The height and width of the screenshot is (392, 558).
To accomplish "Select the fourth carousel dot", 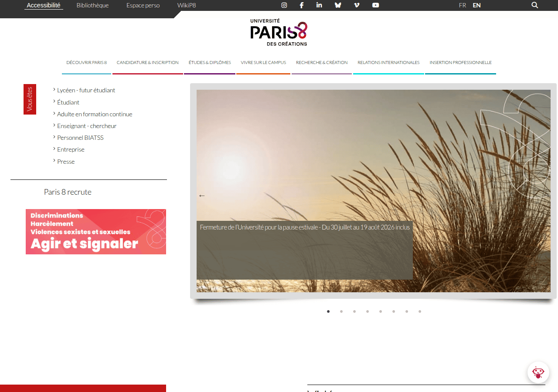I will (x=367, y=311).
